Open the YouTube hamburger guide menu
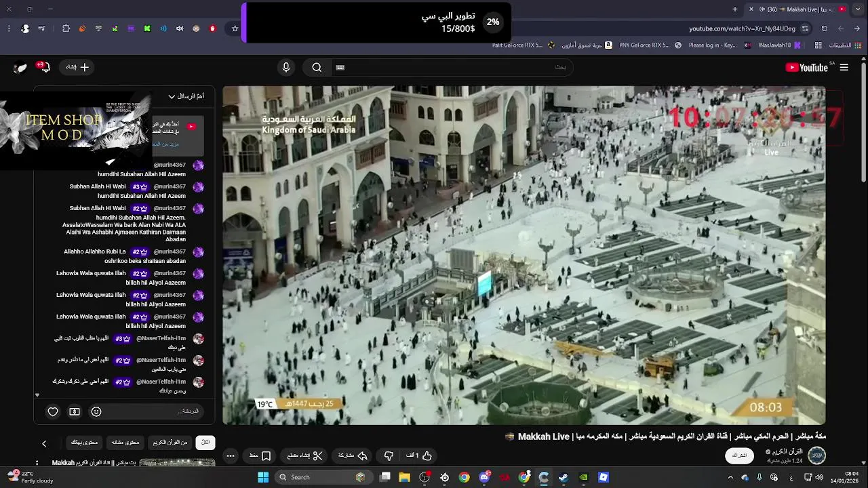The height and width of the screenshot is (488, 868). (844, 67)
